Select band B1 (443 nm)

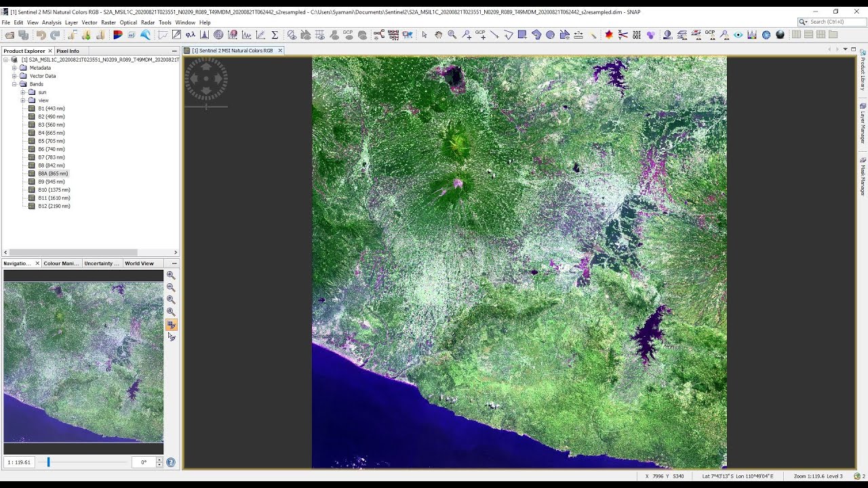coord(51,108)
